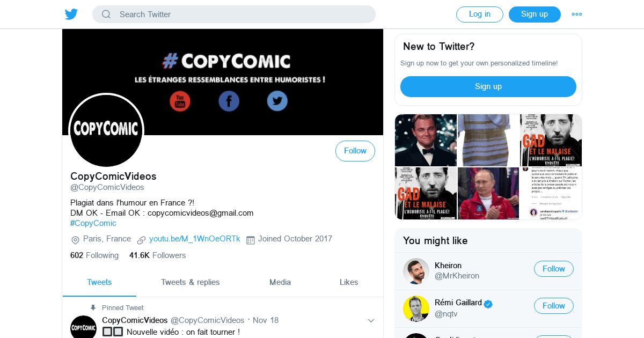This screenshot has height=338, width=644.
Task: Click the #CopyComic hashtag in bio
Action: [x=93, y=223]
